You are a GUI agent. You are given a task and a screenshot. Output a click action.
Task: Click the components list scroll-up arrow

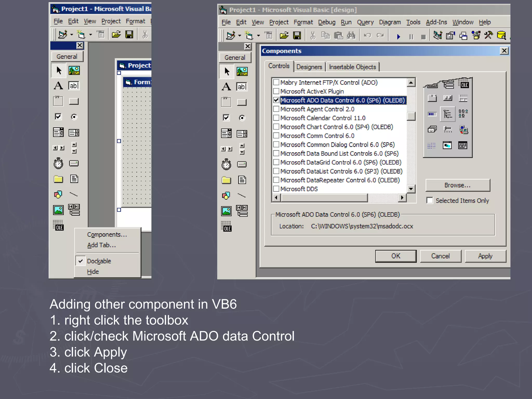click(x=411, y=83)
